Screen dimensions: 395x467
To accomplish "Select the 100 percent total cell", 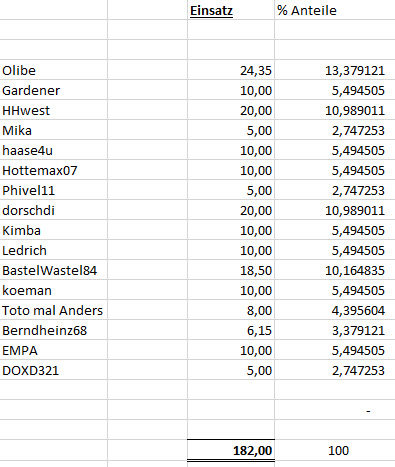I will [x=335, y=450].
